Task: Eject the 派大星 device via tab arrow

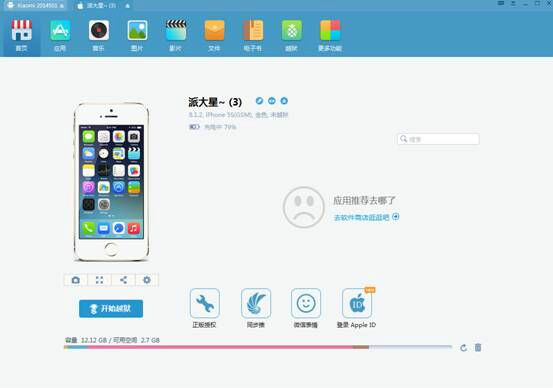Action: click(x=127, y=6)
